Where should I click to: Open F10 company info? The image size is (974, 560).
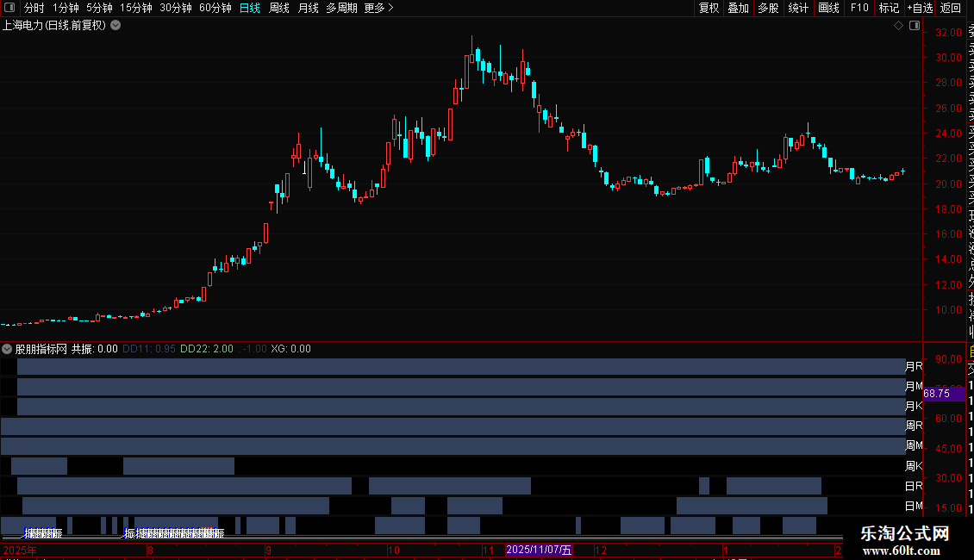pyautogui.click(x=859, y=8)
